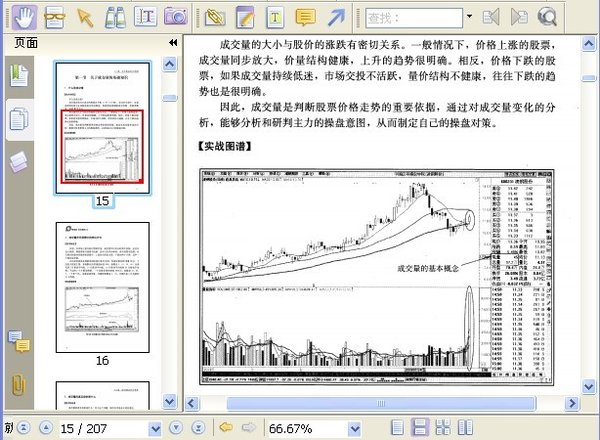Select the blue arrow drawing tool
600x440 pixels.
pos(336,18)
